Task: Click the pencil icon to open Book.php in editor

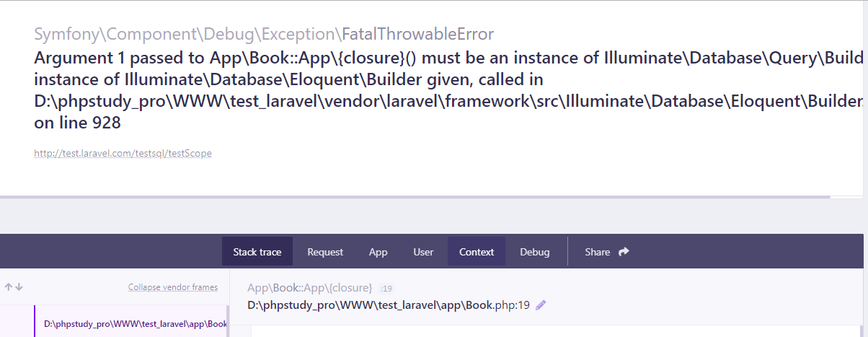Action: (541, 305)
